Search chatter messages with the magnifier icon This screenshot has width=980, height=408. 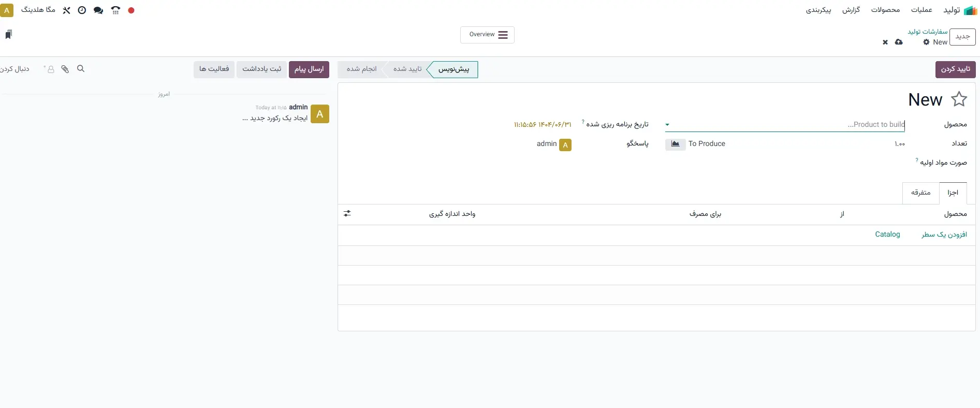tap(81, 69)
